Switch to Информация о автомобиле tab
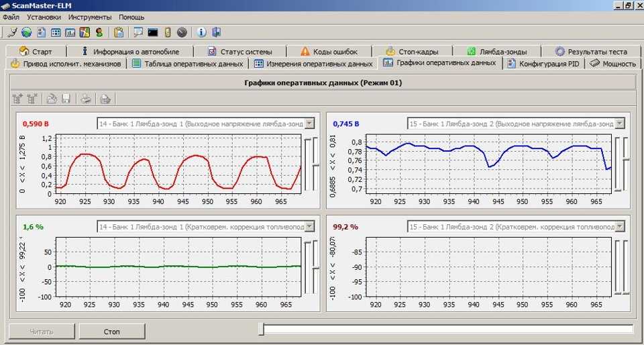 130,52
